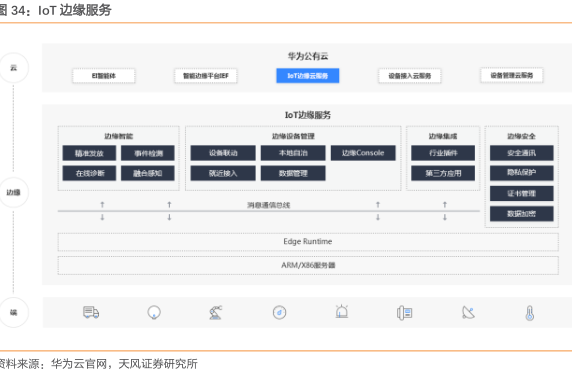The width and height of the screenshot is (572, 373).
Task: Click the 隐私保护 block
Action: pyautogui.click(x=522, y=173)
